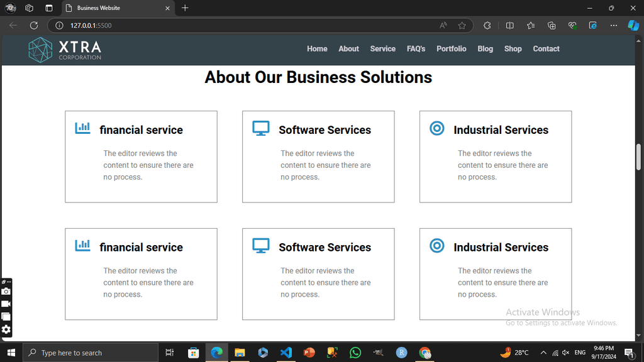This screenshot has height=362, width=644.
Task: Click the screenshot camera icon in side widget
Action: 6,292
